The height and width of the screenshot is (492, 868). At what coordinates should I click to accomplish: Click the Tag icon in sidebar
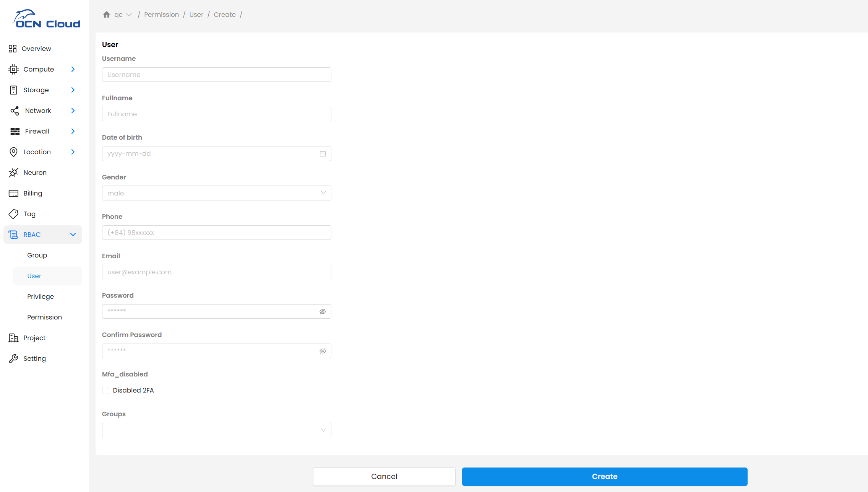(13, 214)
